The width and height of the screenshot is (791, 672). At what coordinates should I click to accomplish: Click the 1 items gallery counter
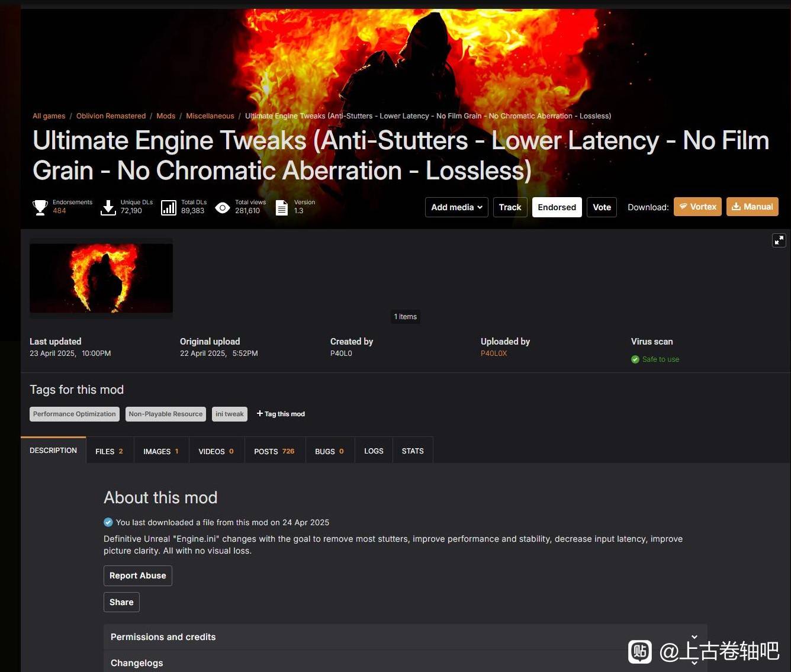[x=406, y=317]
